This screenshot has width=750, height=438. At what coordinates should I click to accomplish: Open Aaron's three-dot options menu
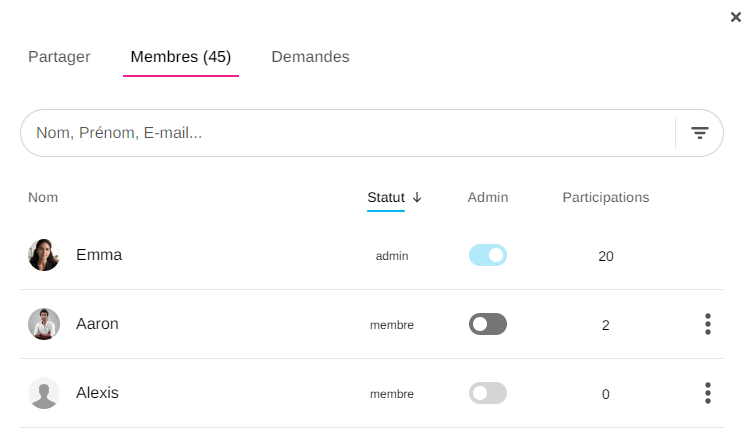pyautogui.click(x=708, y=324)
